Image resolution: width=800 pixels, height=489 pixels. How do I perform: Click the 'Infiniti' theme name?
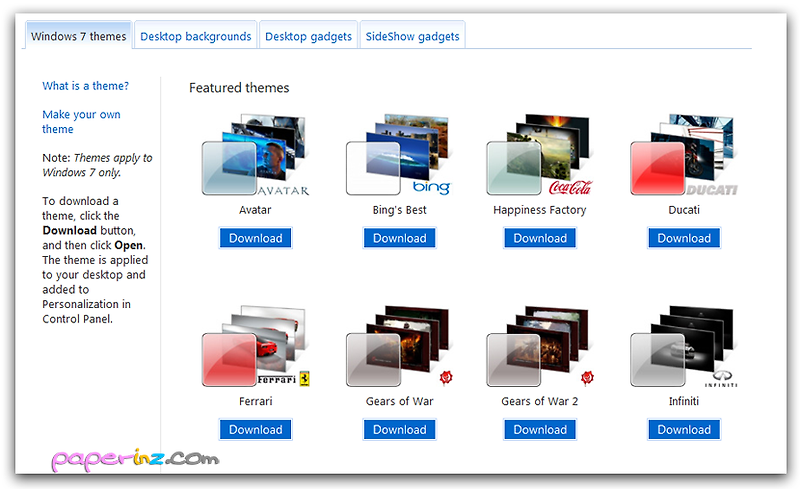pos(684,401)
